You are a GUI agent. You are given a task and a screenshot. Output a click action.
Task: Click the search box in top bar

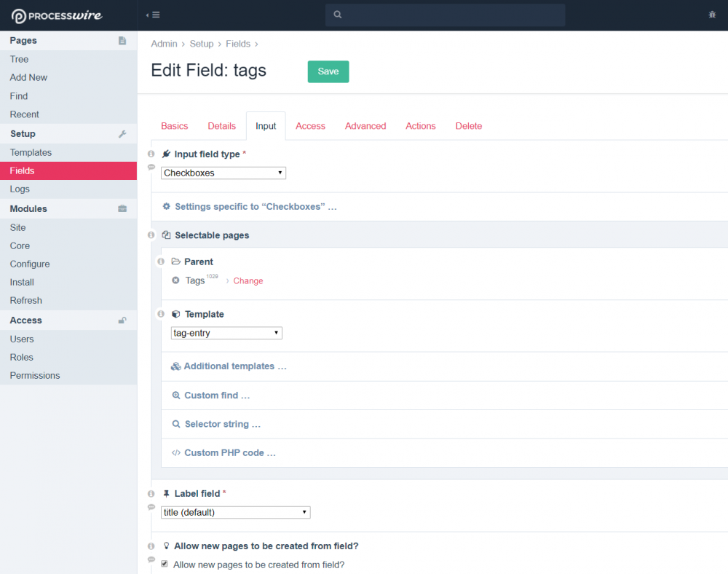(x=445, y=15)
